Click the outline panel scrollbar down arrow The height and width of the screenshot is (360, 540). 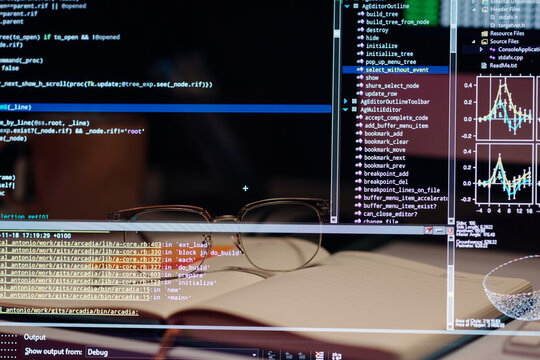451,220
